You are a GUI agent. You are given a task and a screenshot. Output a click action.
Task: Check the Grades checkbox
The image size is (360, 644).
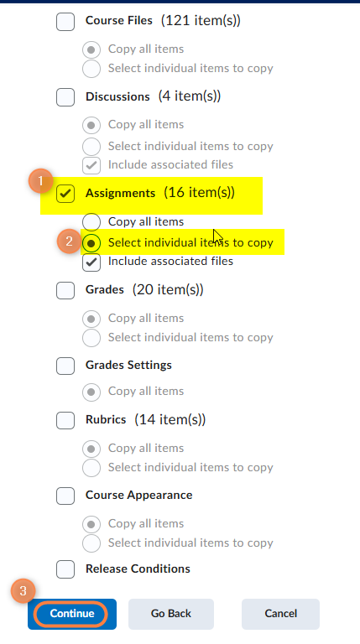tap(65, 290)
